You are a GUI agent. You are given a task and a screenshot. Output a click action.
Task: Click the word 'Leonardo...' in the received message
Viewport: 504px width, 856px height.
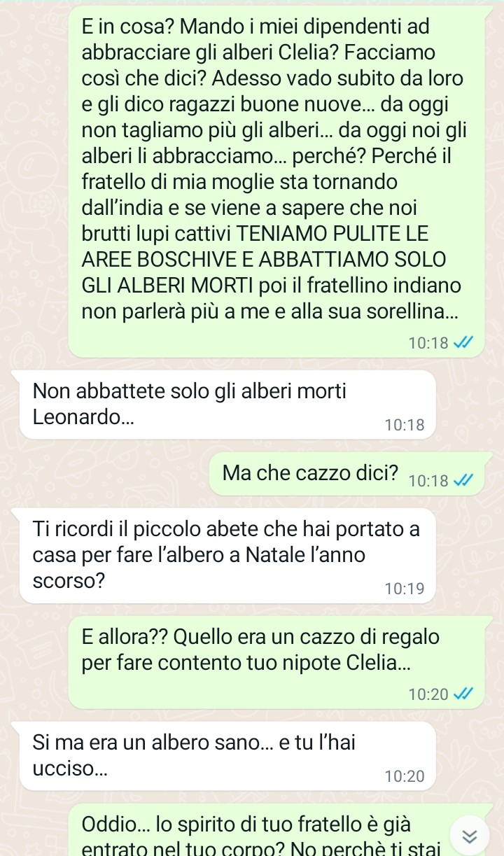click(x=85, y=418)
